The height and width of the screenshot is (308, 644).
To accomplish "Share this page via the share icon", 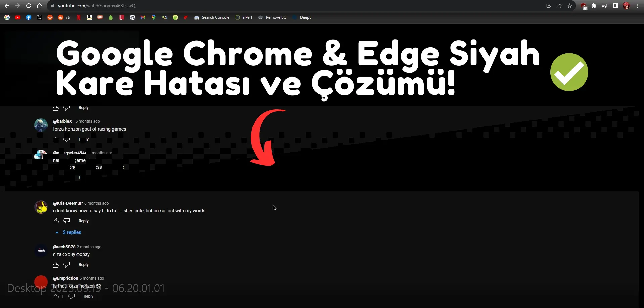I will tap(559, 6).
